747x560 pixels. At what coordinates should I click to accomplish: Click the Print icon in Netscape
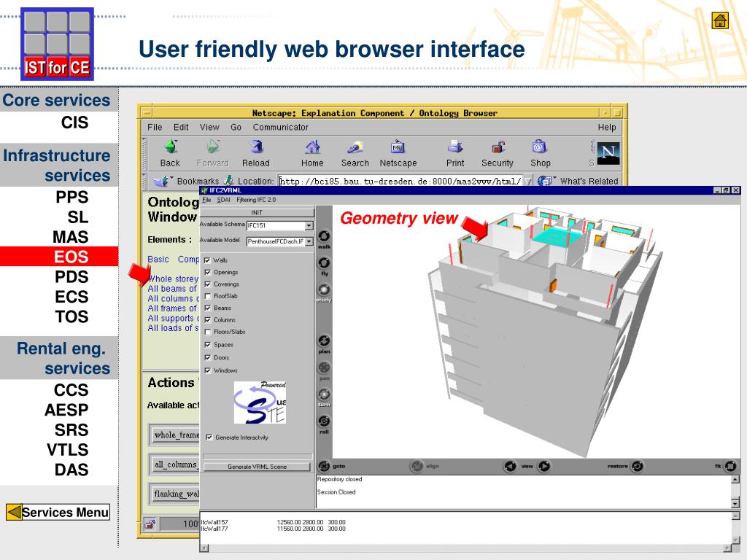point(455,147)
